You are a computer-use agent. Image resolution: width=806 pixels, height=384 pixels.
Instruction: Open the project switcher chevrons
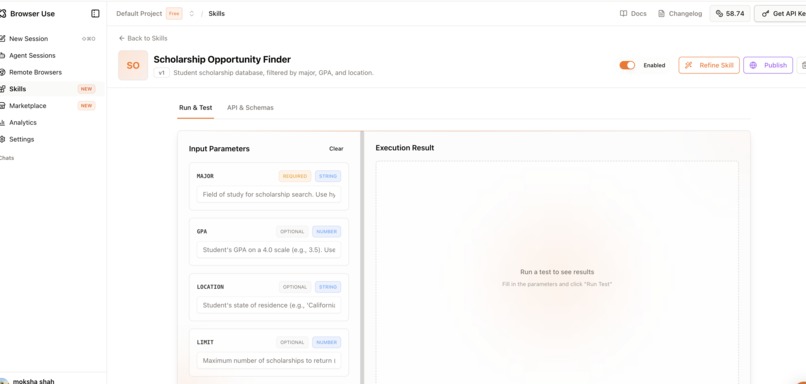tap(192, 14)
